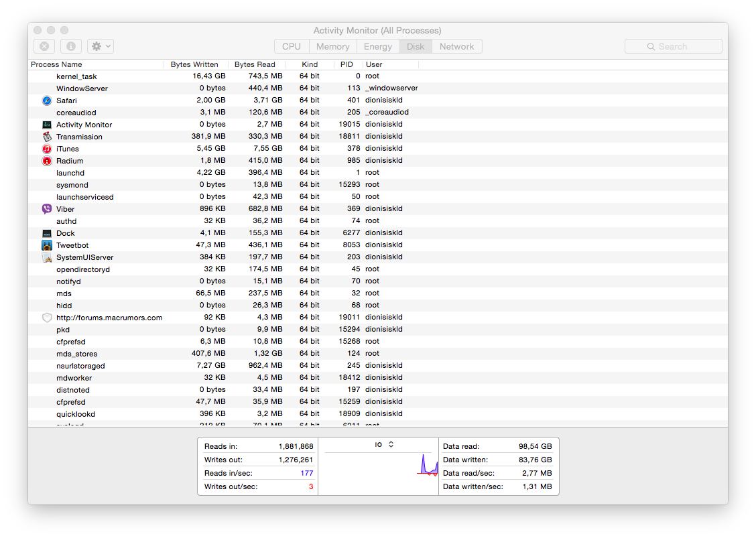Select the mds_stores process row
This screenshot has height=538, width=756.
378,353
